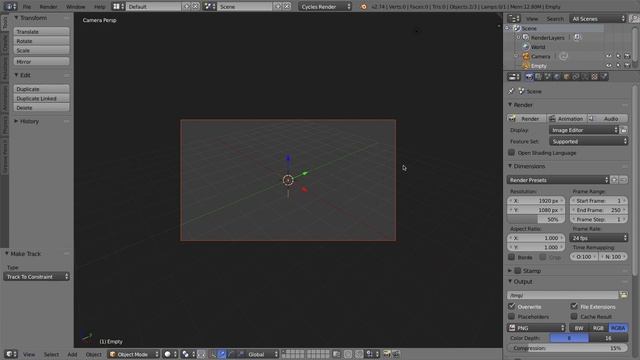Enable Open Shading Language checkbox
This screenshot has height=360, width=640.
point(511,153)
